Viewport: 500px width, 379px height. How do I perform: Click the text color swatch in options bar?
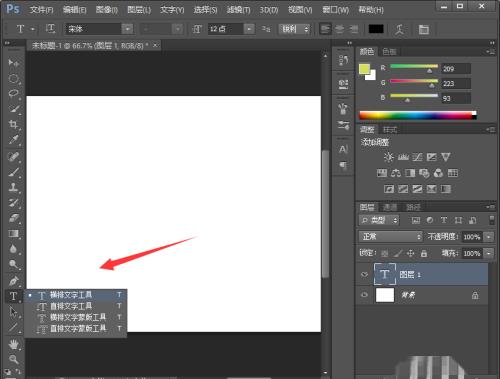coord(376,29)
